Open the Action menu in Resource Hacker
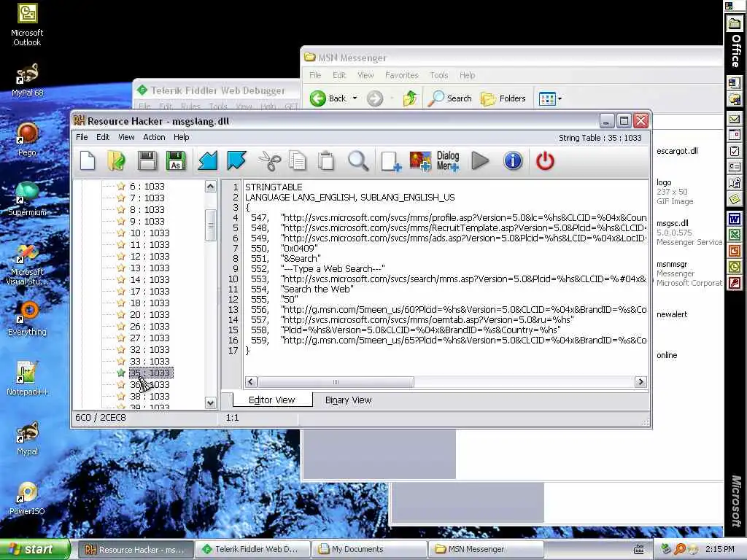Viewport: 747px width, 560px height. 155,137
